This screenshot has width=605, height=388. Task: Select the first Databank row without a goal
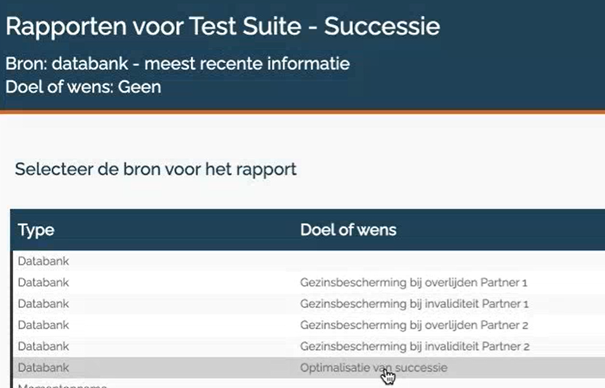click(x=309, y=261)
